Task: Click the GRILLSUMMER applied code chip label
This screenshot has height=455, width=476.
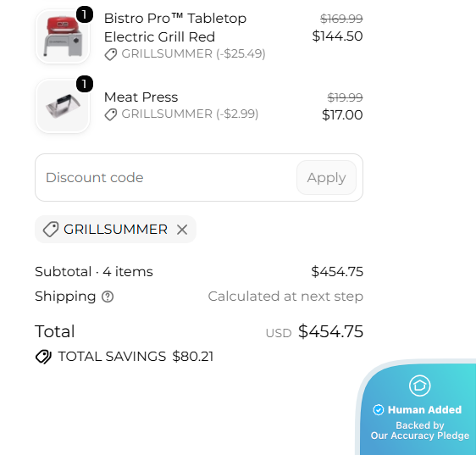Action: [x=115, y=230]
